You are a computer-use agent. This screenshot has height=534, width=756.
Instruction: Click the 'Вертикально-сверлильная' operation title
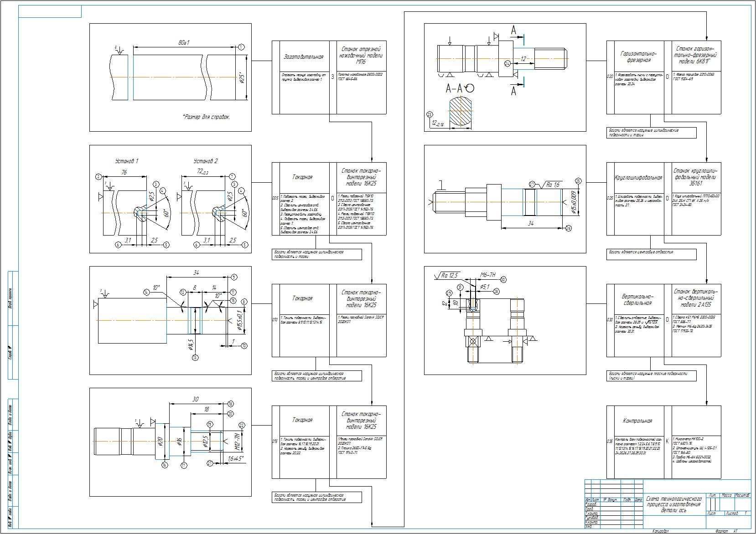[638, 299]
